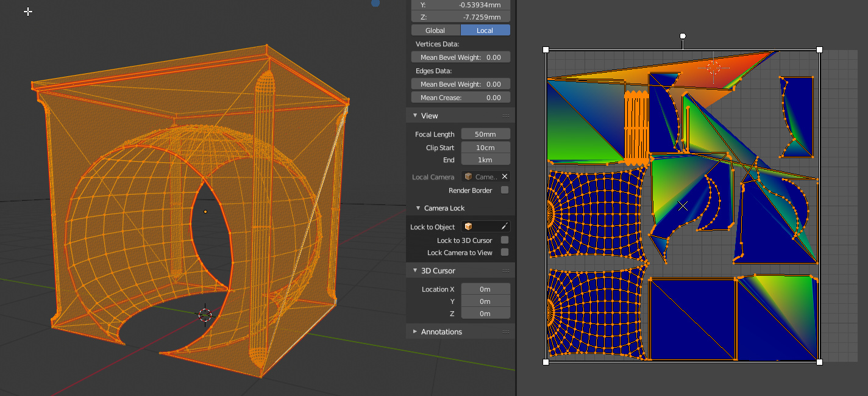Image resolution: width=868 pixels, height=396 pixels.
Task: Edit the Focal Length value field
Action: click(485, 134)
